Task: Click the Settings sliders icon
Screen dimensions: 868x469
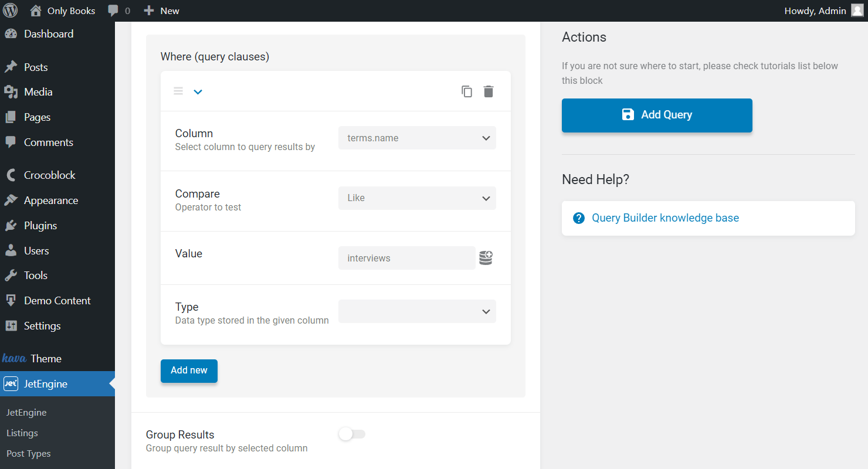Action: pos(11,326)
